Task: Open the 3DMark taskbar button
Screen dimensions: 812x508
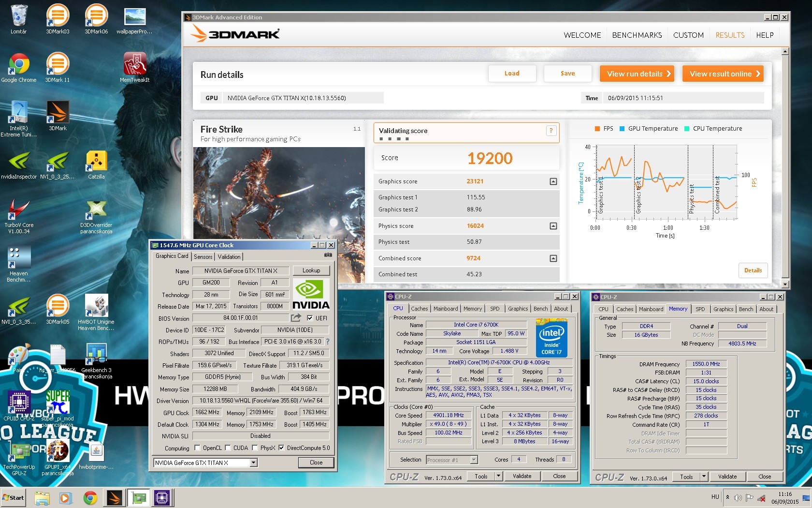Action: pos(115,498)
